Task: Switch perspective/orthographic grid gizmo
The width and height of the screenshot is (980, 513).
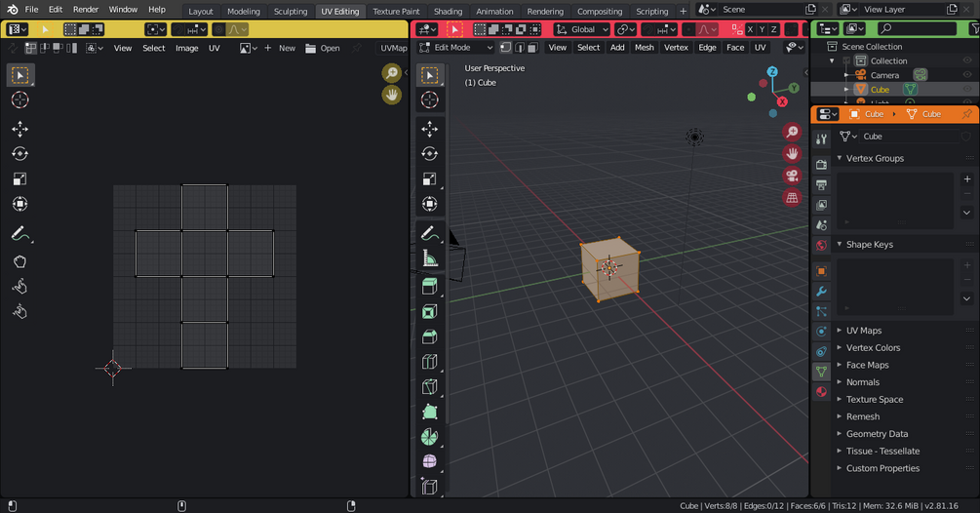Action: (x=792, y=197)
